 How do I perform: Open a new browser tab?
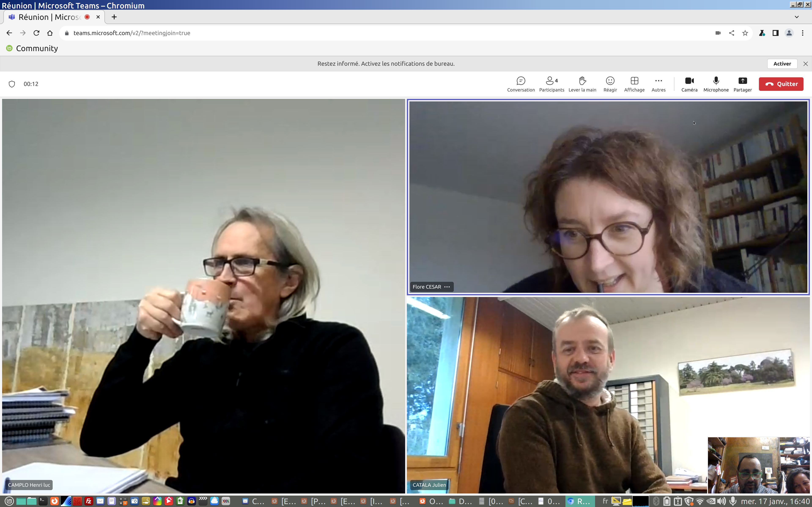click(x=114, y=17)
